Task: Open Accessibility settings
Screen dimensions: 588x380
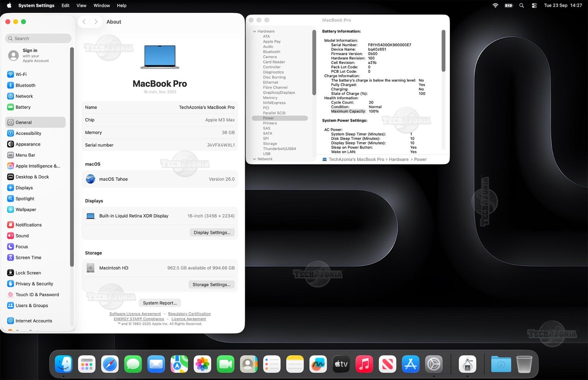Action: [36, 133]
